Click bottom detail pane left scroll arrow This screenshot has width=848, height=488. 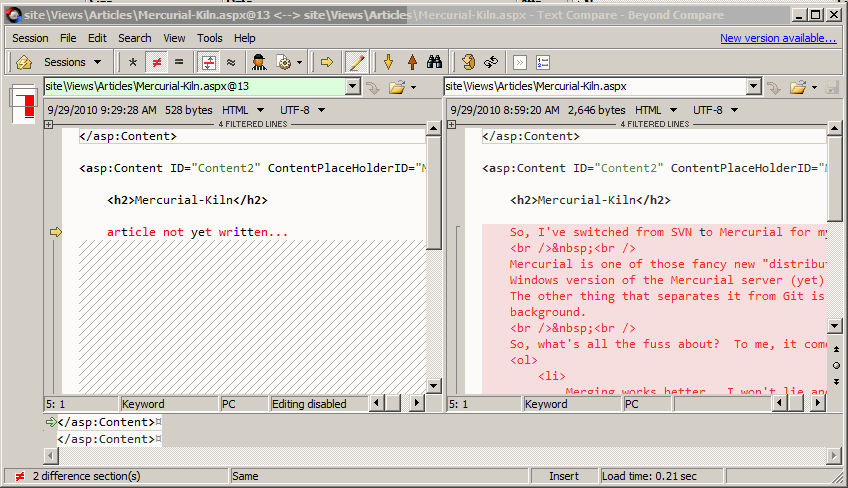tap(50, 456)
